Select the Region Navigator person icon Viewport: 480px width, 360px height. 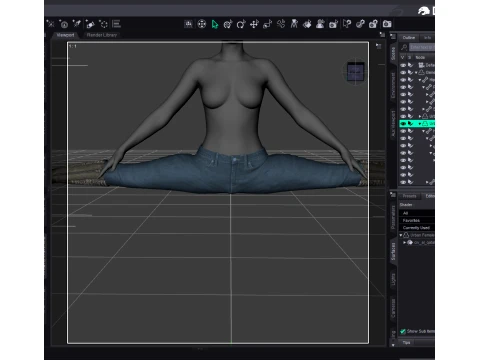(x=320, y=24)
